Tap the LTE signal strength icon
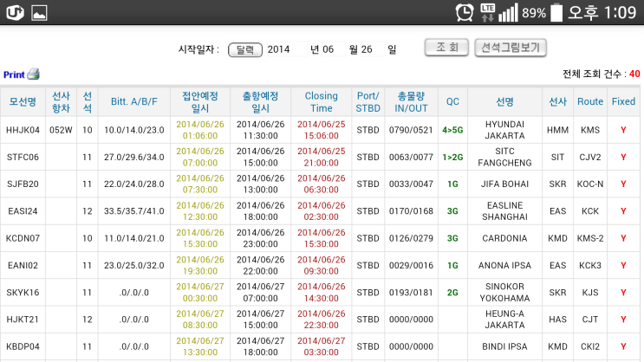The width and height of the screenshot is (644, 362). 499,12
